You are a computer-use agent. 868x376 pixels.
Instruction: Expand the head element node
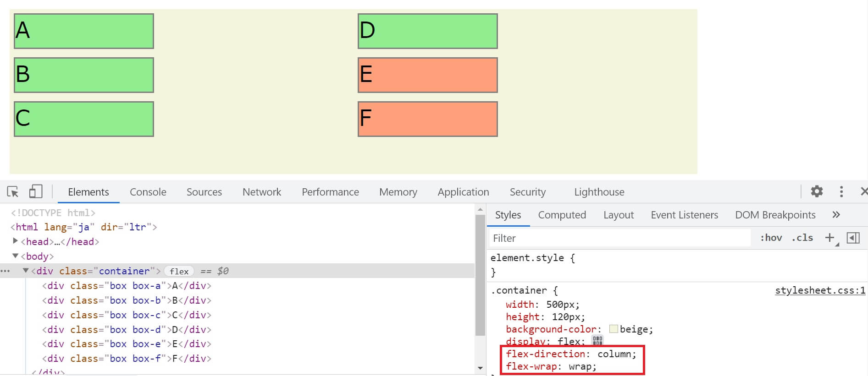pyautogui.click(x=15, y=241)
